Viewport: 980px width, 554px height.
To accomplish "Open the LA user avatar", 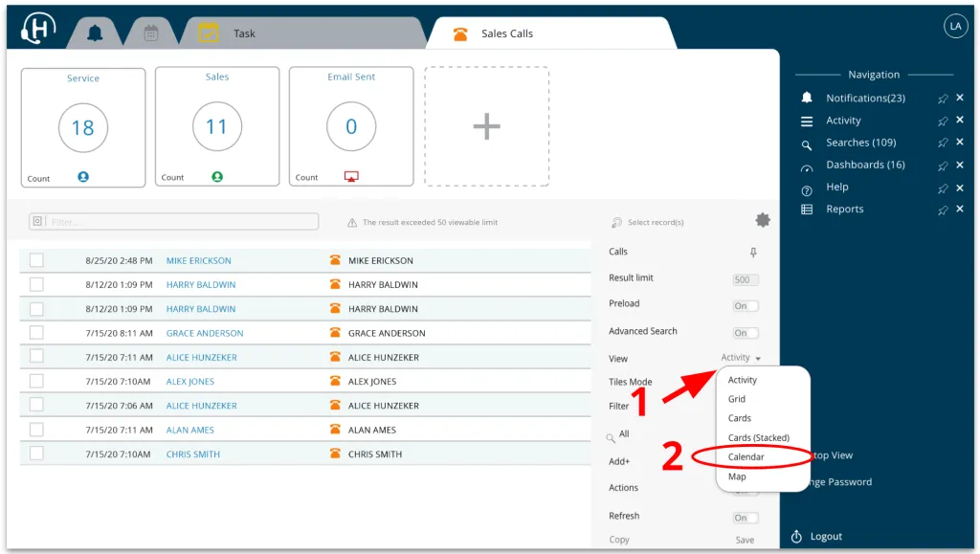I will tap(955, 26).
